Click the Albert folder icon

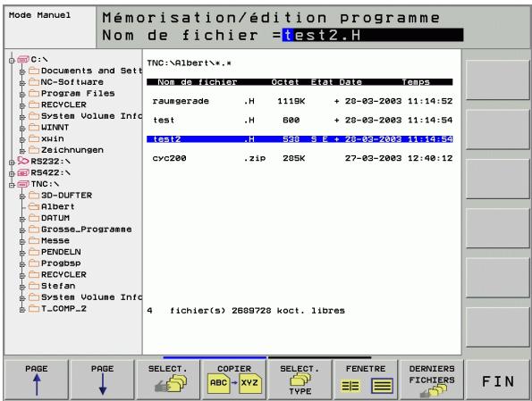coord(34,206)
